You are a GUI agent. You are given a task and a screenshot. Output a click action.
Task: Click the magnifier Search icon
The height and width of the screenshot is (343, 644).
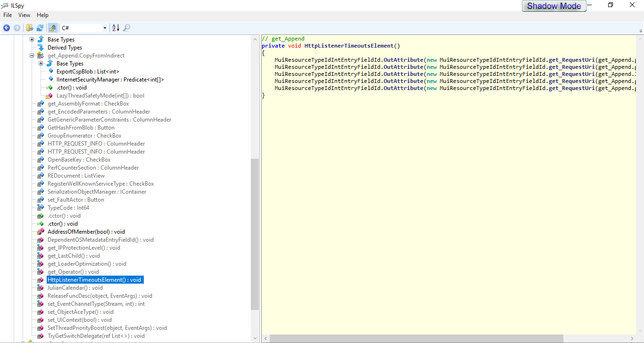click(x=126, y=28)
